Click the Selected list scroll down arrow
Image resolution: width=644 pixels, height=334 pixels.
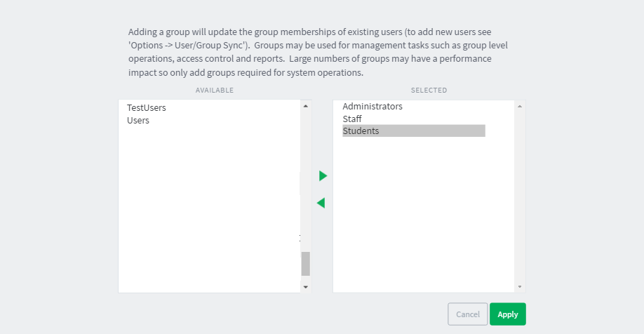[x=520, y=287]
